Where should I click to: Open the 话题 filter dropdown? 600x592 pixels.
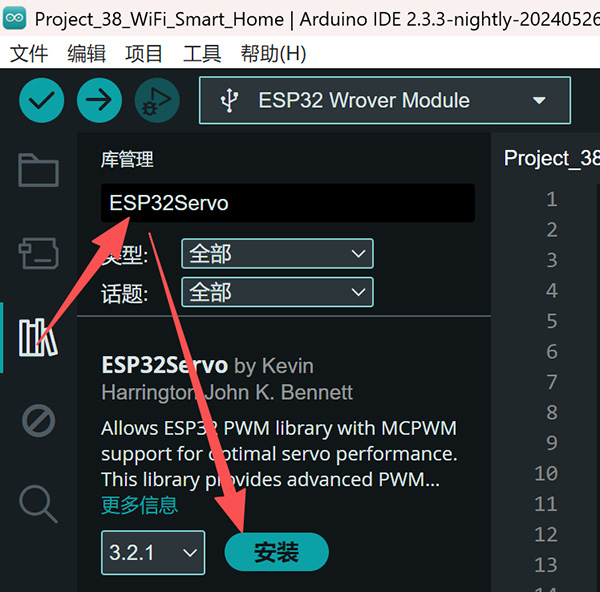coord(277,292)
